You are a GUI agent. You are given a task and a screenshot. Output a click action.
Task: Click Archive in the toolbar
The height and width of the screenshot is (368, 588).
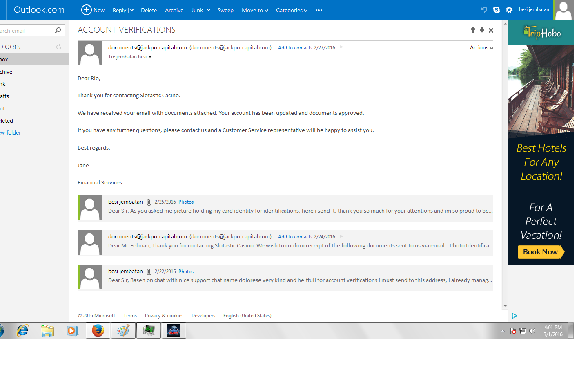pos(174,10)
